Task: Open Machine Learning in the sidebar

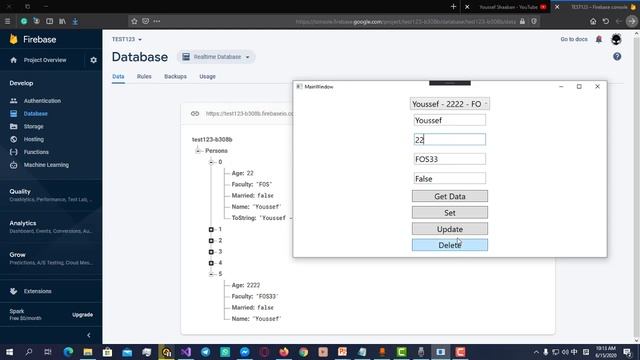Action: [46, 165]
